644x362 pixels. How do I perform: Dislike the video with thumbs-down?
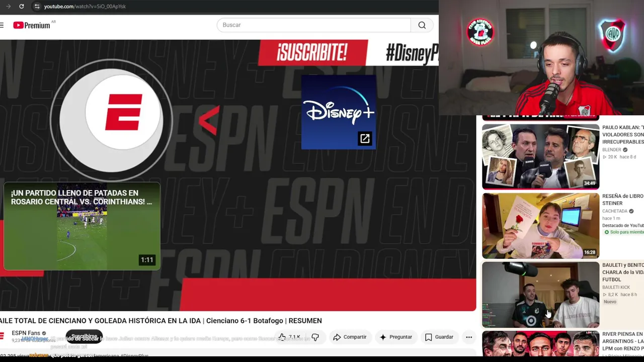pos(315,337)
